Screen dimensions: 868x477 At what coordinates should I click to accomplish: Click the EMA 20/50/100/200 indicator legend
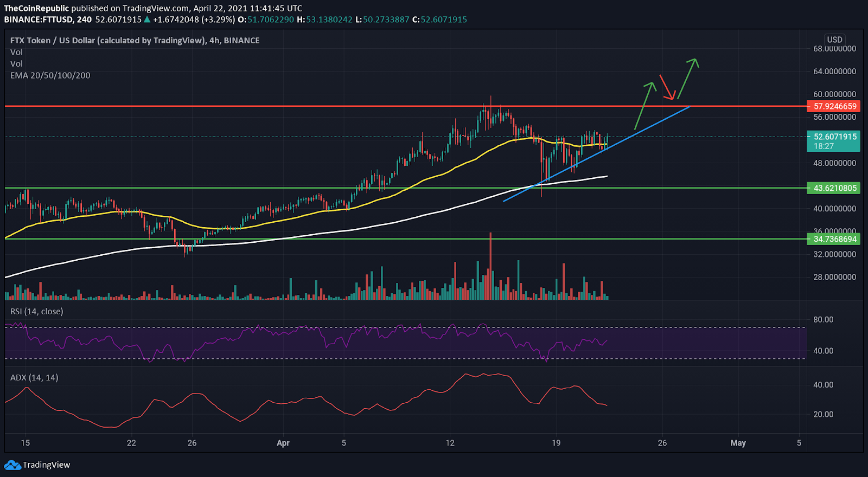50,75
